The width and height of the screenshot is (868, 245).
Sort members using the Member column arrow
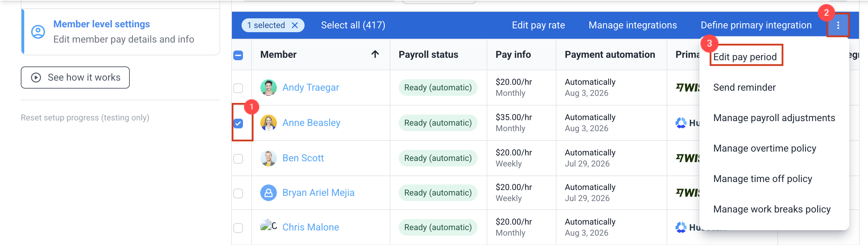[375, 54]
